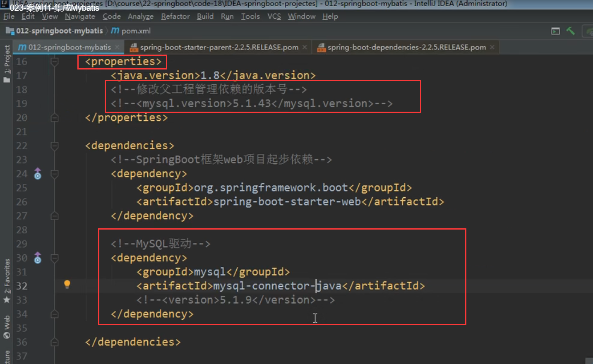Collapse the dependencies block at line 22
The height and width of the screenshot is (364, 593).
point(54,146)
